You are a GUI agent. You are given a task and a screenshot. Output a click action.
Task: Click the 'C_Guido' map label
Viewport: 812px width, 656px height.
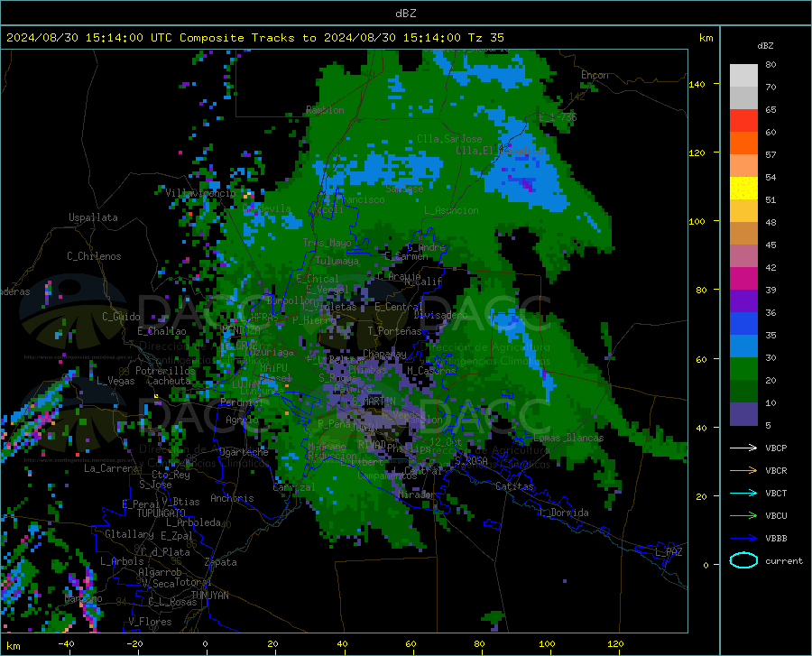121,317
